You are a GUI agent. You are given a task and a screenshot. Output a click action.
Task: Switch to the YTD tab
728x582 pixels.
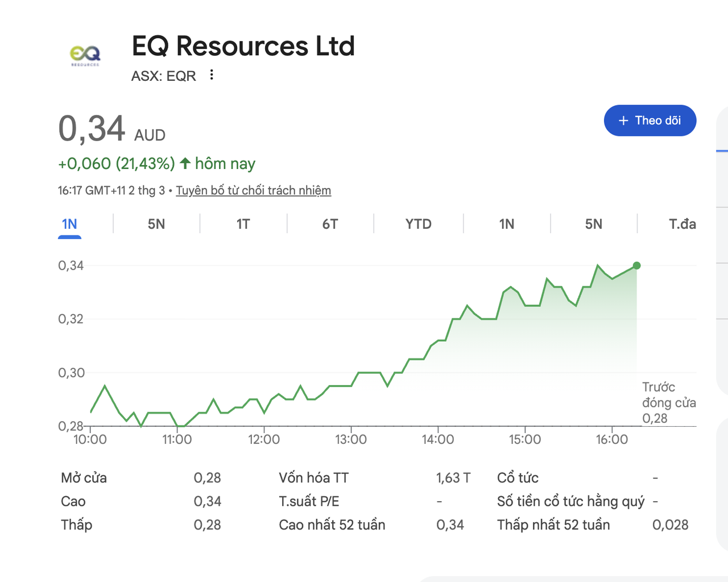pos(419,224)
